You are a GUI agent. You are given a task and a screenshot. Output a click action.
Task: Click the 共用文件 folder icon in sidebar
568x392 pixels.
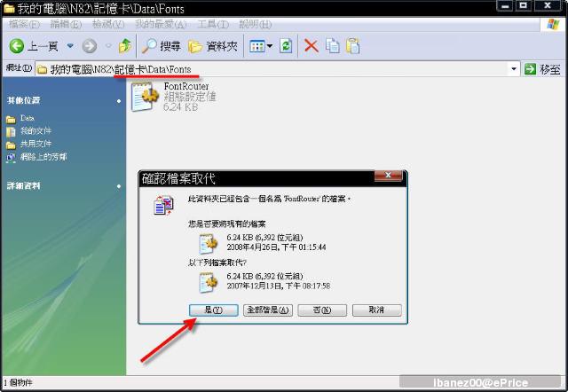coord(11,145)
